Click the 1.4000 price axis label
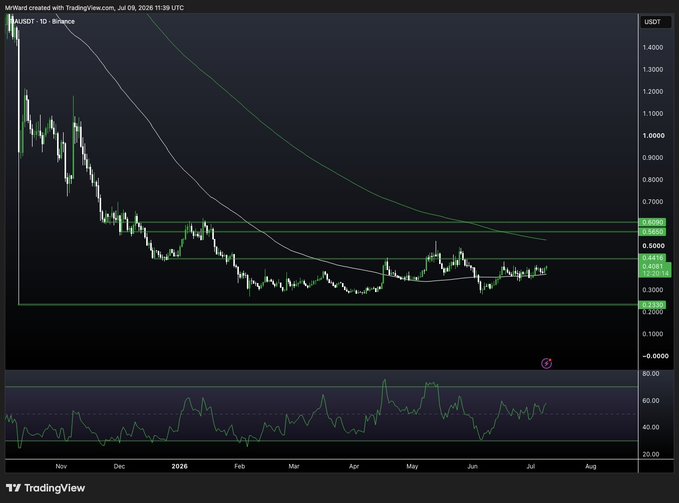679x503 pixels. click(x=653, y=47)
